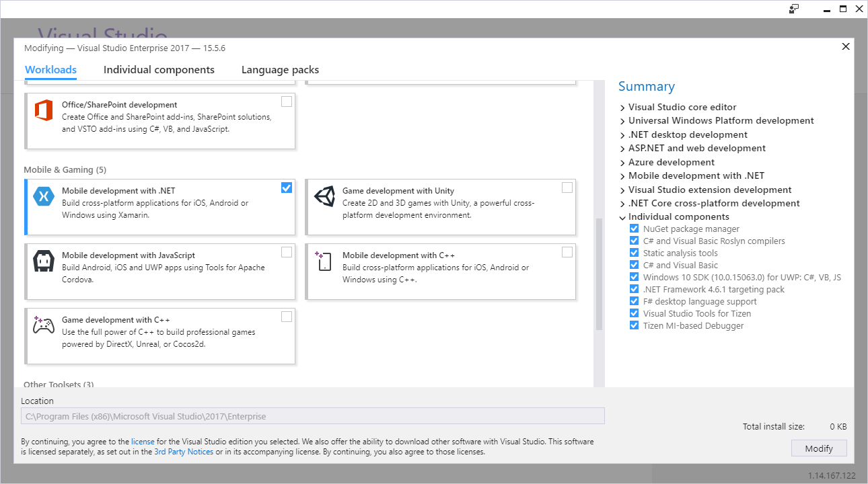Click the Summary heading
868x484 pixels.
(x=647, y=87)
